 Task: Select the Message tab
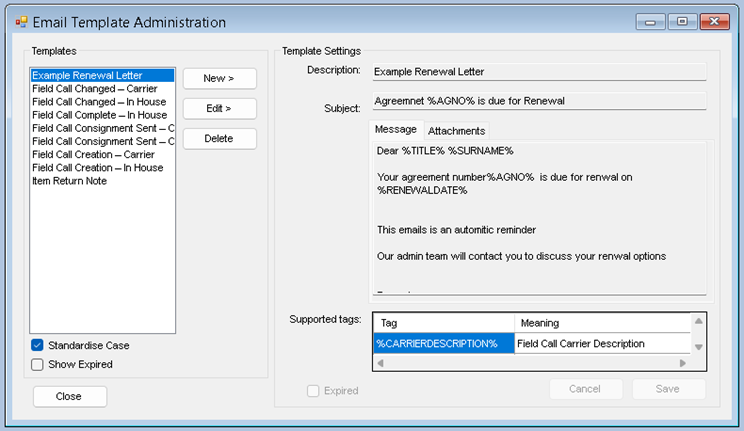tap(395, 130)
